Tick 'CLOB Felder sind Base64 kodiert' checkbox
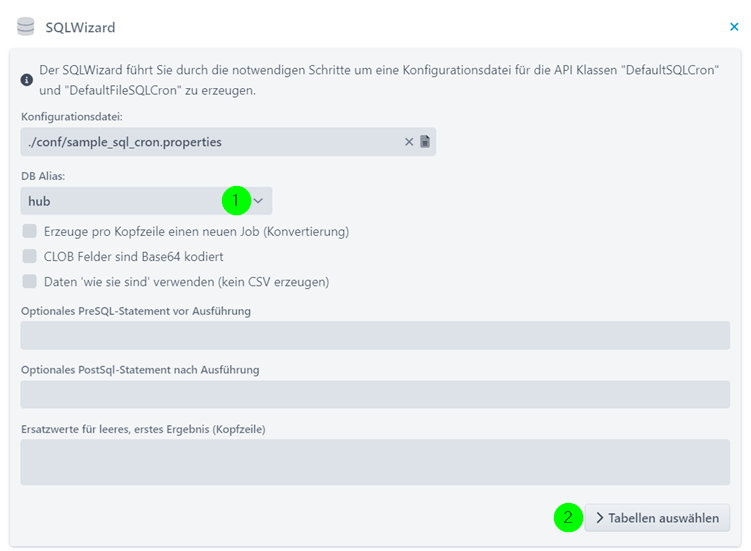Viewport: 751px width, 551px height. click(30, 256)
